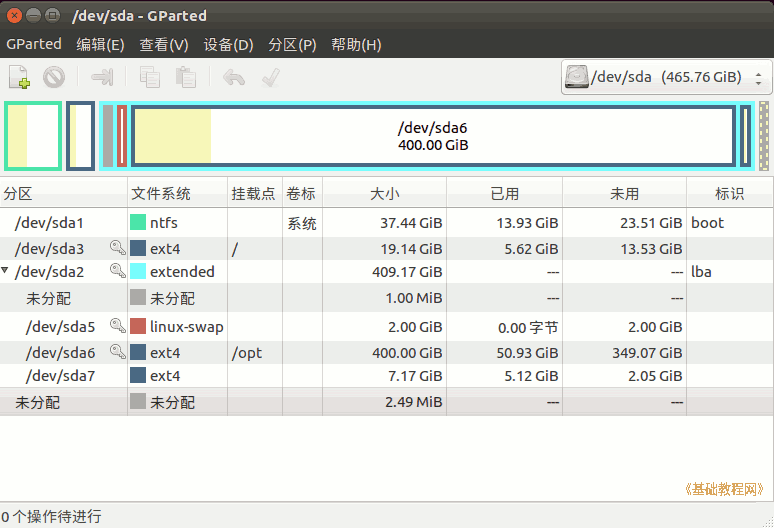Select the 2.49 MiB 未分配 row
Screen dimensions: 774x528
click(x=387, y=402)
